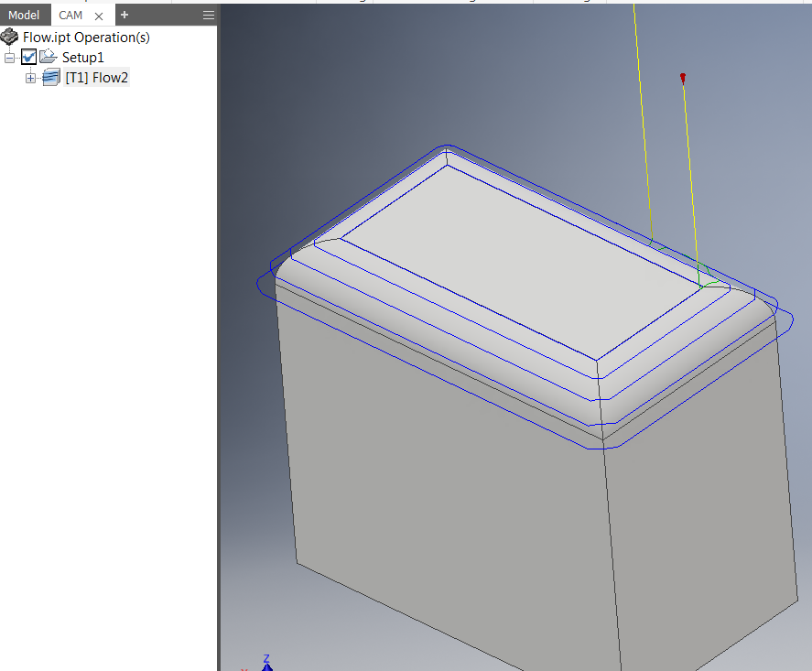Open the browser panel hamburger menu
This screenshot has height=671, width=812.
click(209, 15)
